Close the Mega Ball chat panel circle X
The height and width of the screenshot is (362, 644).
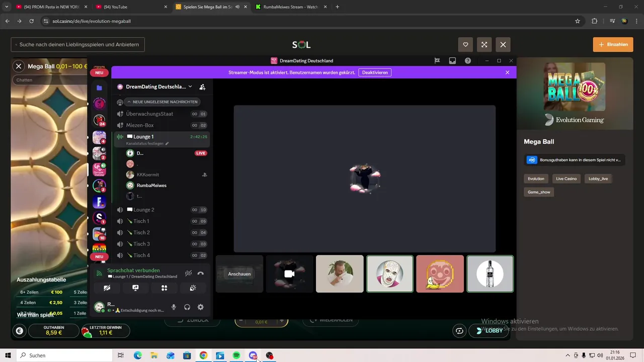[x=19, y=66]
